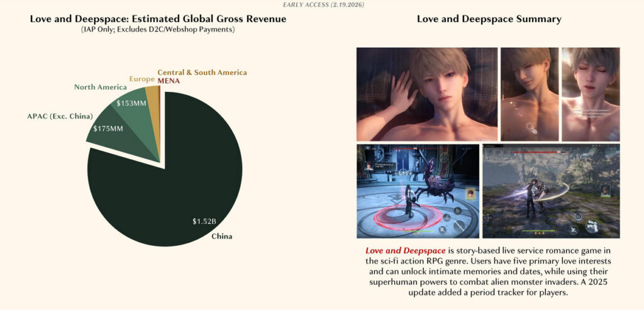Image resolution: width=644 pixels, height=310 pixels.
Task: Click the China legend label
Action: click(222, 236)
